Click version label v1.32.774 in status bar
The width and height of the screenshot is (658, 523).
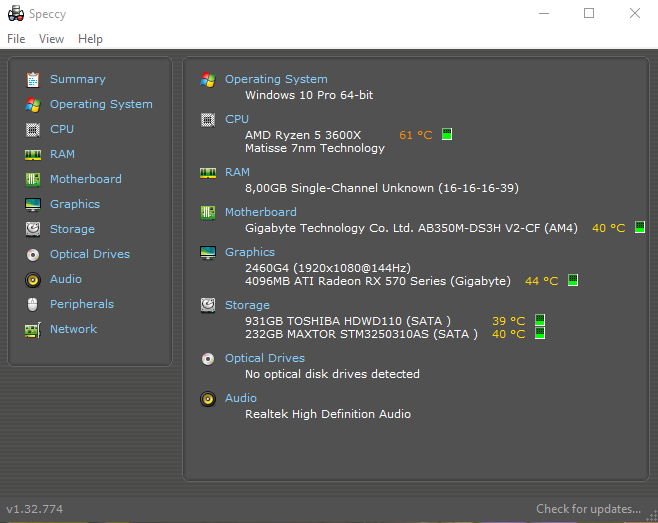34,509
